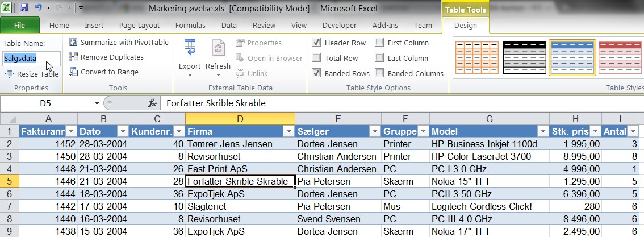Enable the First Column checkbox
The height and width of the screenshot is (237, 644).
pos(379,43)
